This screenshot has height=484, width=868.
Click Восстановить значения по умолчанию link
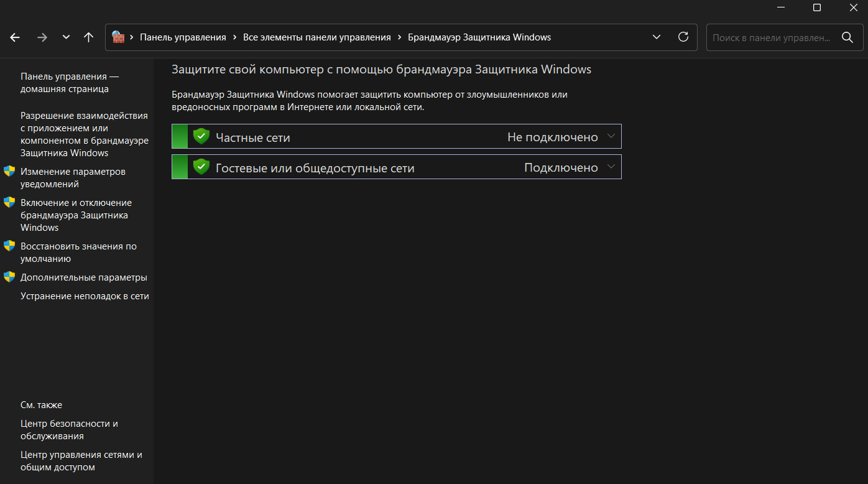(x=78, y=253)
